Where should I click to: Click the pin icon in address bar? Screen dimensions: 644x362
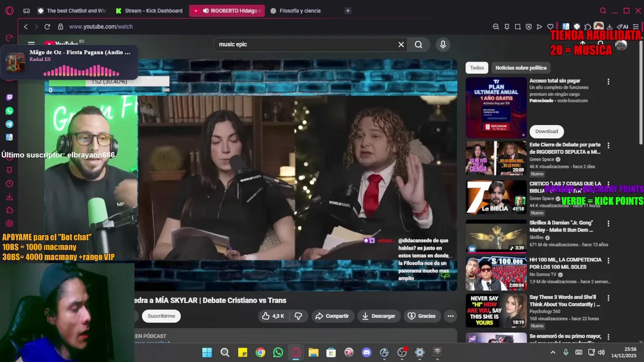coord(507,27)
